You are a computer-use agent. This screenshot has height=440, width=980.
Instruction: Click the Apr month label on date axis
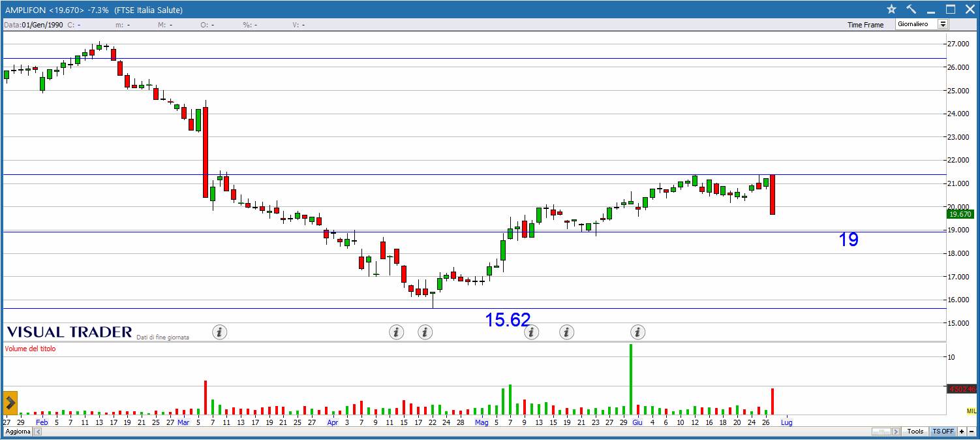coord(333,422)
